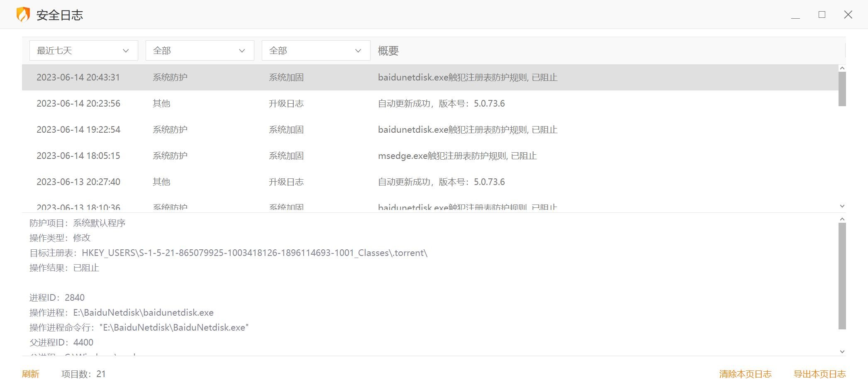
Task: Select the log row dated 2023-06-14 19:22:54
Action: coord(430,129)
